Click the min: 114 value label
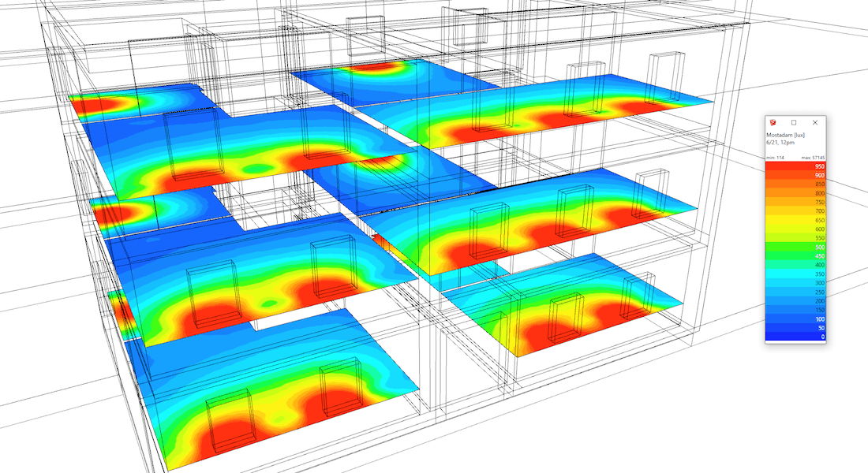Viewport: 868px width, 473px height. click(775, 158)
